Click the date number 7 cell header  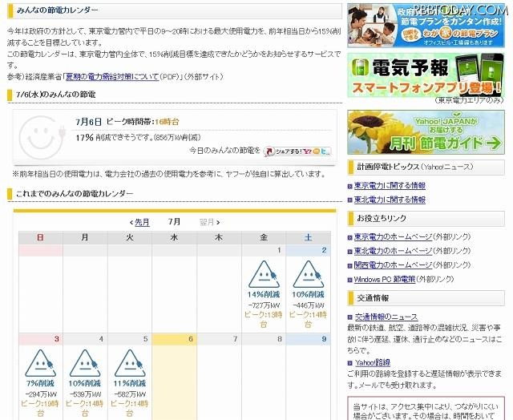[219, 339]
